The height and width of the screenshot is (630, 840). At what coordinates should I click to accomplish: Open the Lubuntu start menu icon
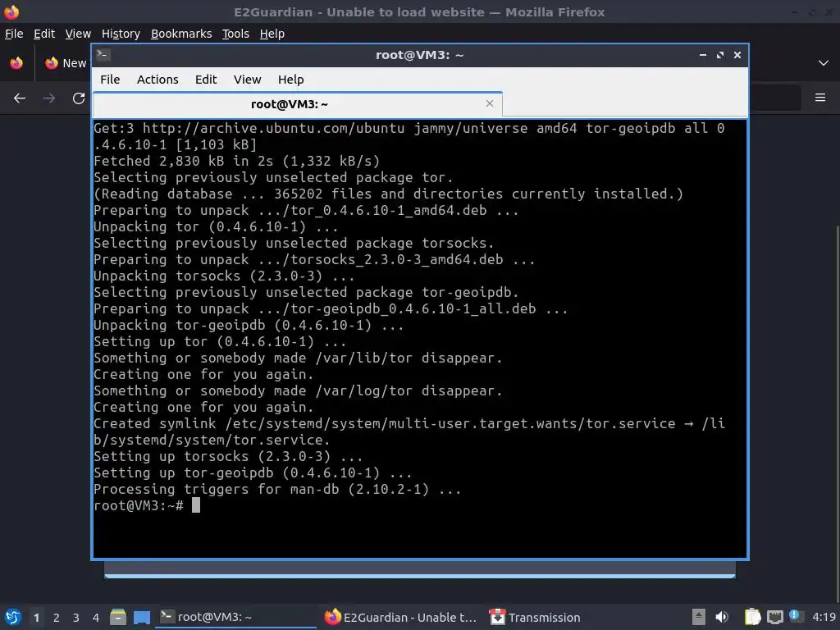[x=12, y=617]
